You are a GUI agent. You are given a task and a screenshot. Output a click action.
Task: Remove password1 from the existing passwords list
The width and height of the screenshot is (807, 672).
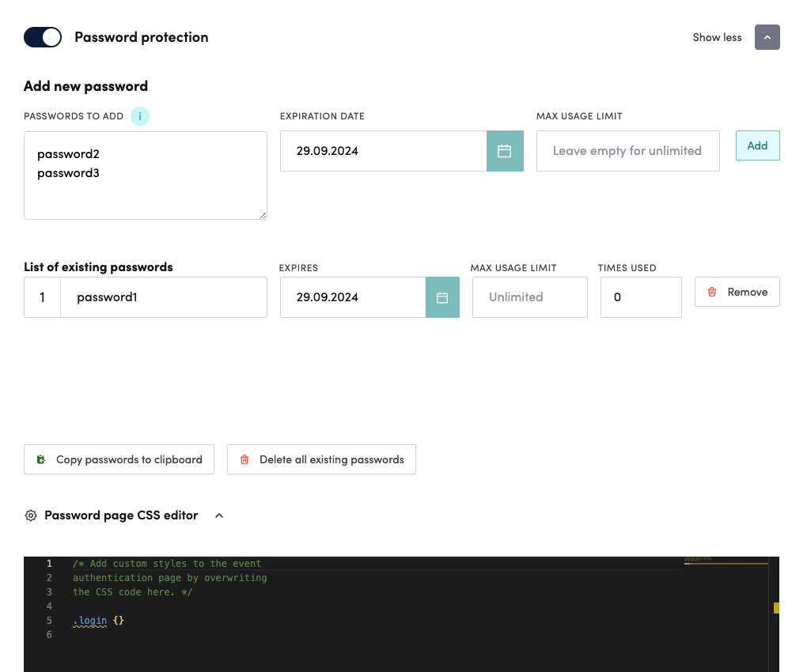tap(737, 292)
